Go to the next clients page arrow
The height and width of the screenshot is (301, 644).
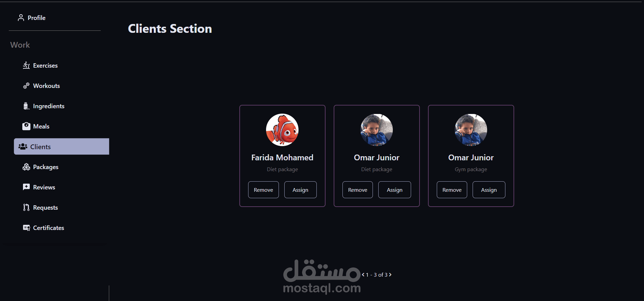tap(390, 275)
